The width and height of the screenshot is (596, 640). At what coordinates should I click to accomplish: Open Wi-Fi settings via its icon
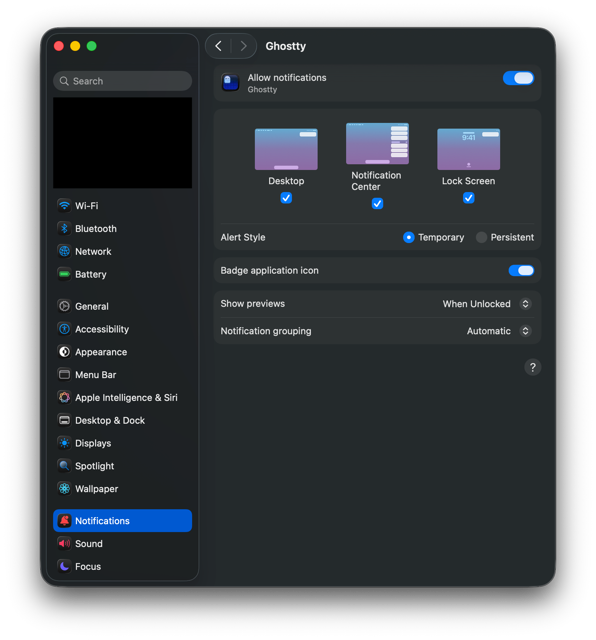(x=64, y=205)
